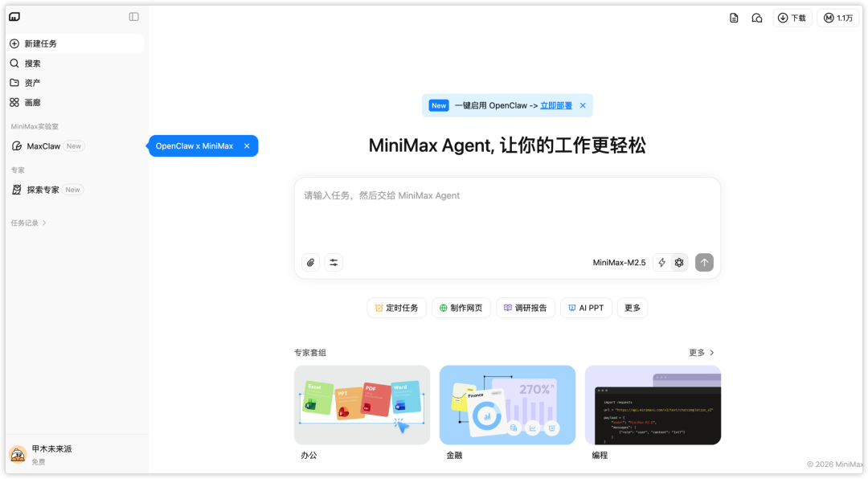
Task: Click the 下载 (Download) button
Action: pos(792,17)
